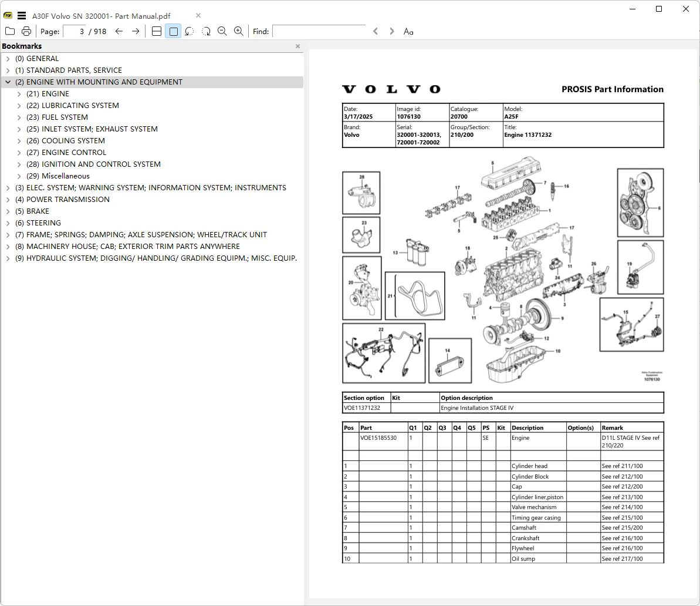700x606 pixels.
Task: Click the Zoom out magnifier
Action: pos(222,31)
